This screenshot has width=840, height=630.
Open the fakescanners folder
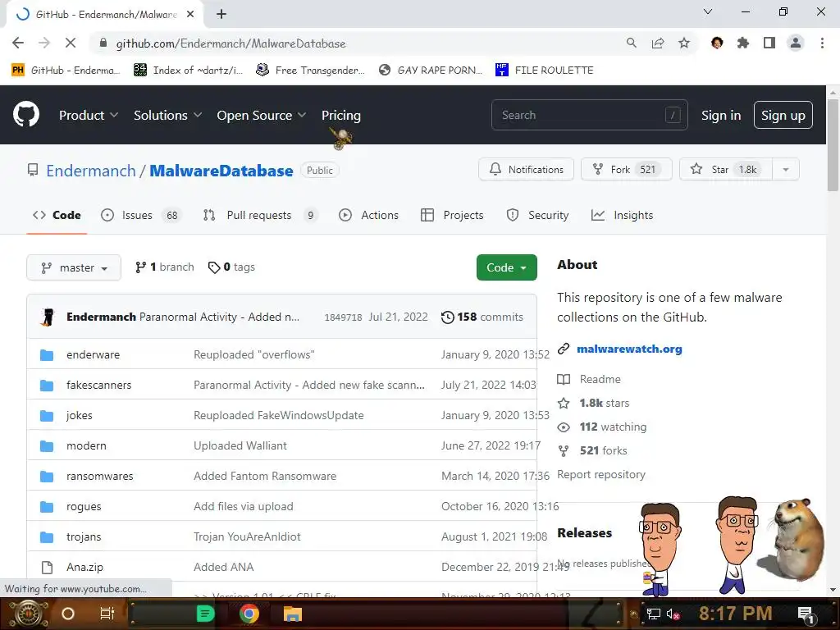tap(98, 386)
